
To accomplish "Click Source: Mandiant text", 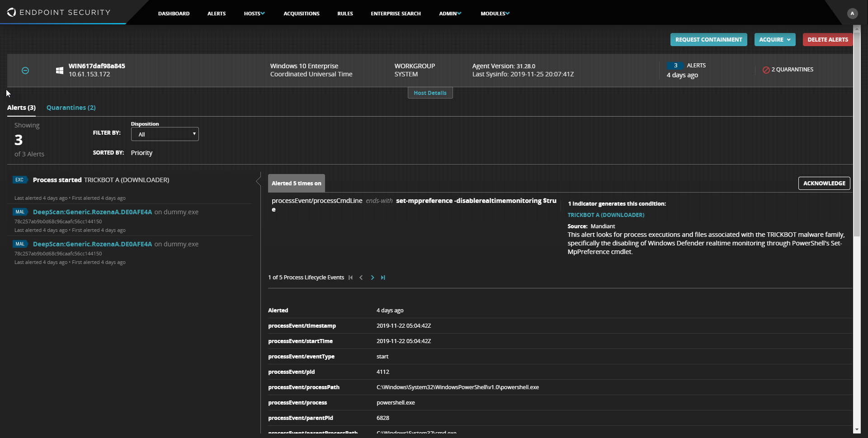I will pyautogui.click(x=591, y=226).
